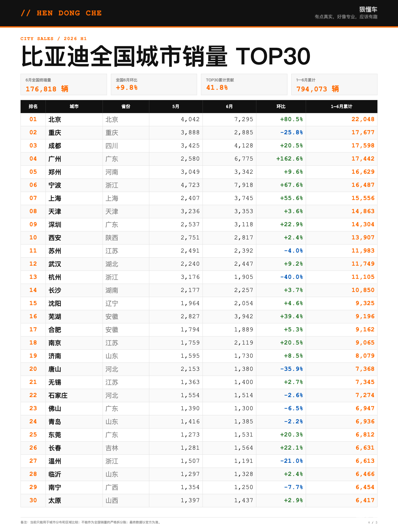The width and height of the screenshot is (398, 532).
Task: Click the -40.0% change for 杭州
Action: pos(291,277)
